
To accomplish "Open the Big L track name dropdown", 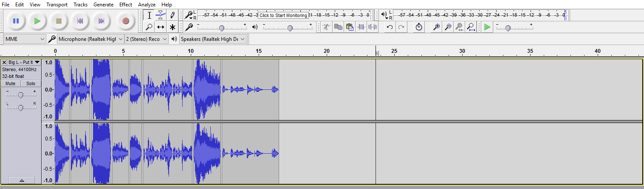I will coord(24,62).
